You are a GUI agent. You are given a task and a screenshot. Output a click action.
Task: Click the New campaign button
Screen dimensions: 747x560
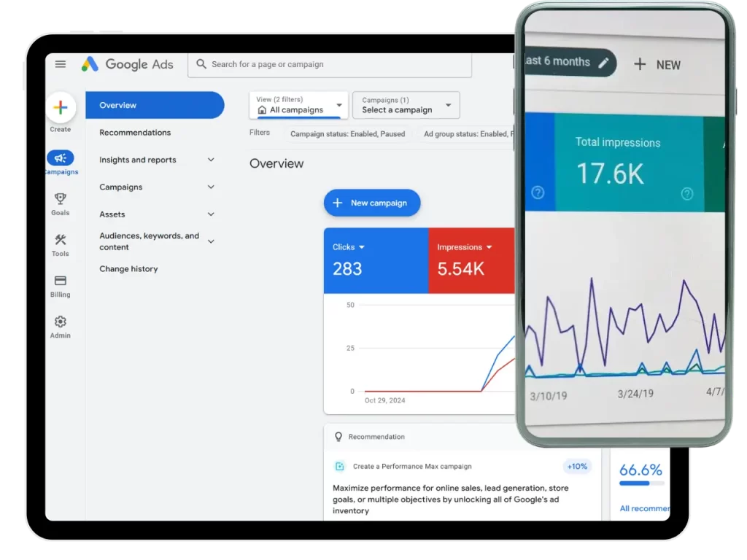point(372,203)
